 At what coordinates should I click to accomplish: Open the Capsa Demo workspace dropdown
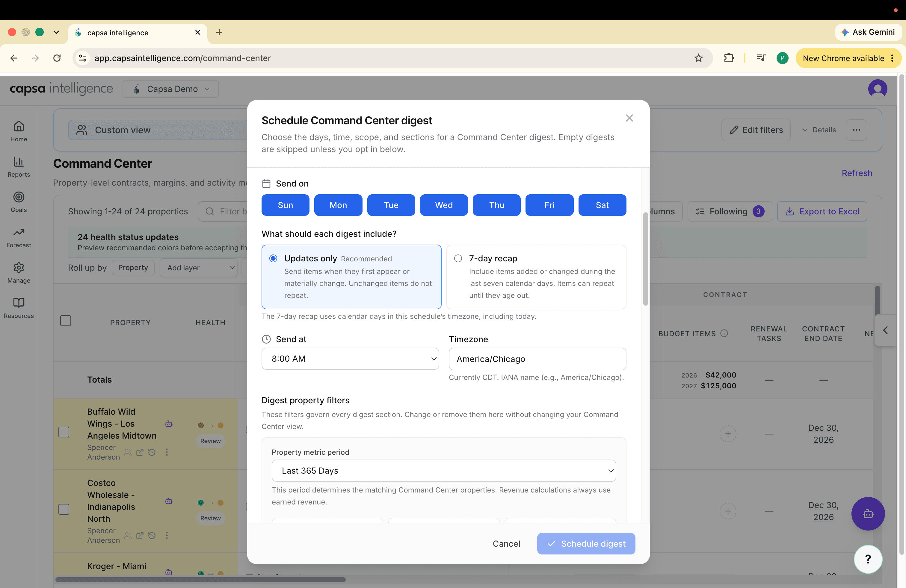(x=170, y=89)
